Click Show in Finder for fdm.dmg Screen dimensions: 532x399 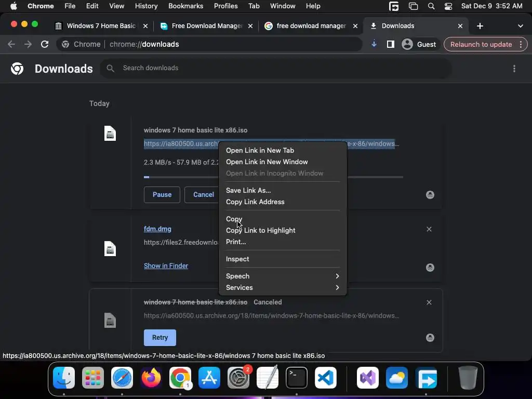[166, 265]
